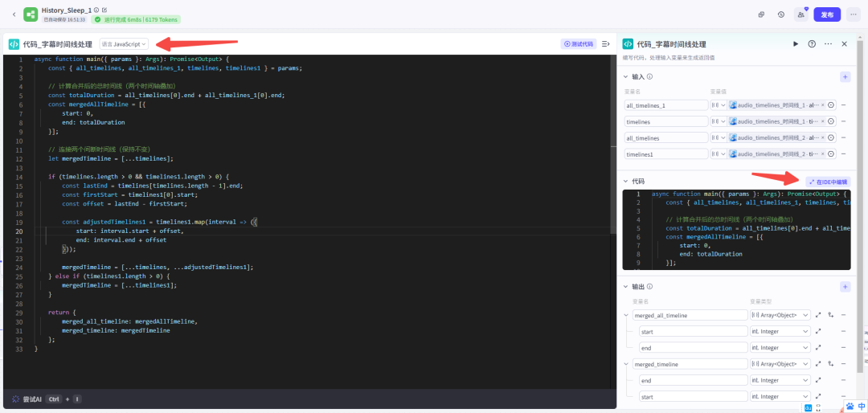
Task: Open help question-mark icon in panel
Action: pyautogui.click(x=812, y=43)
